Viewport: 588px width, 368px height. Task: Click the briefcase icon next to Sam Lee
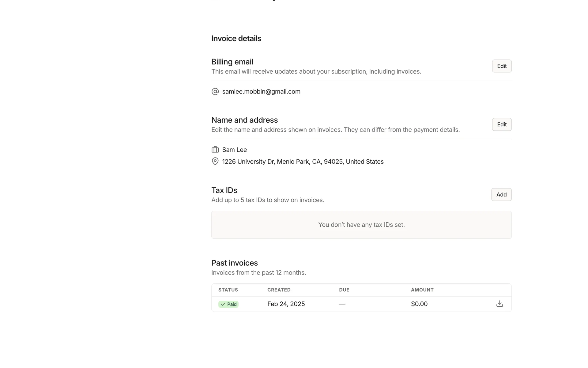[215, 150]
